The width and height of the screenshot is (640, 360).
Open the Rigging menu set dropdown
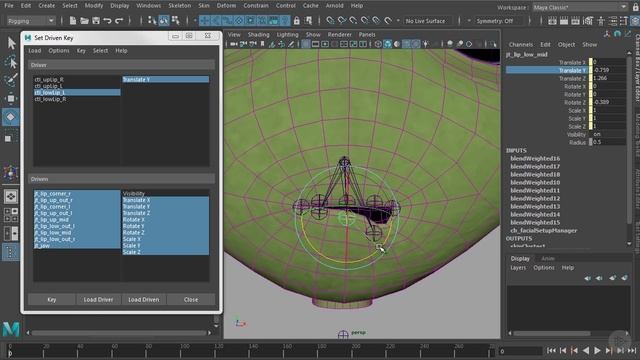(x=31, y=21)
